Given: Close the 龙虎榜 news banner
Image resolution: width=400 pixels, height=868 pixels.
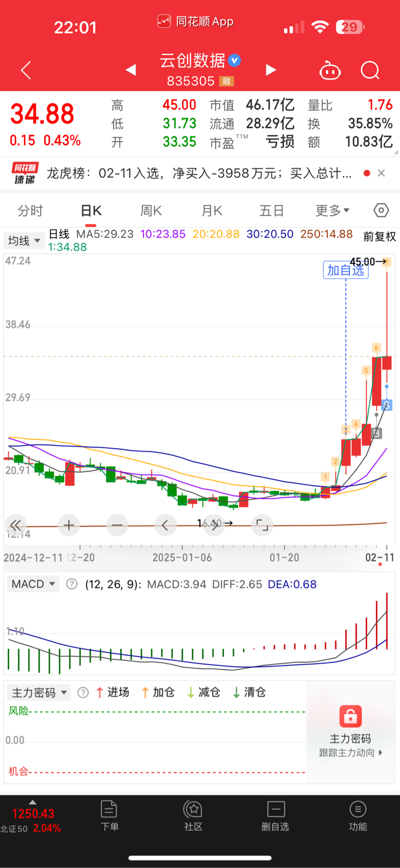Looking at the screenshot, I should pos(381,173).
